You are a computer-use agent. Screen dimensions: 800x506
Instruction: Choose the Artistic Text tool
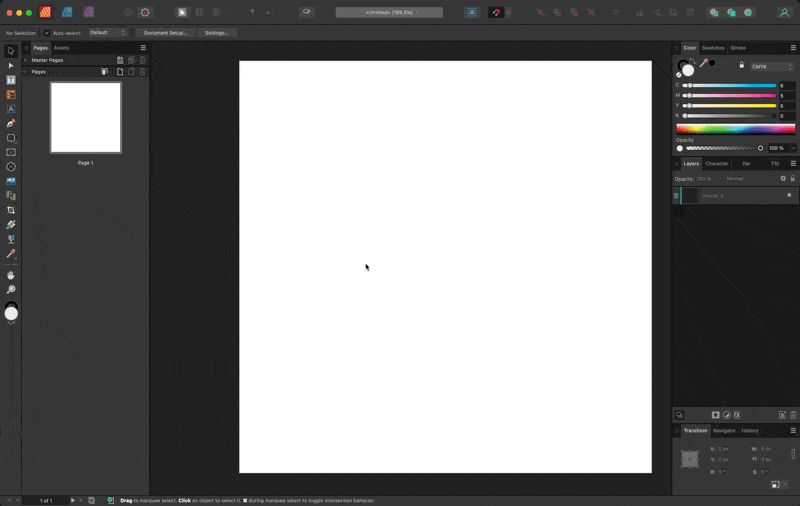click(x=11, y=109)
